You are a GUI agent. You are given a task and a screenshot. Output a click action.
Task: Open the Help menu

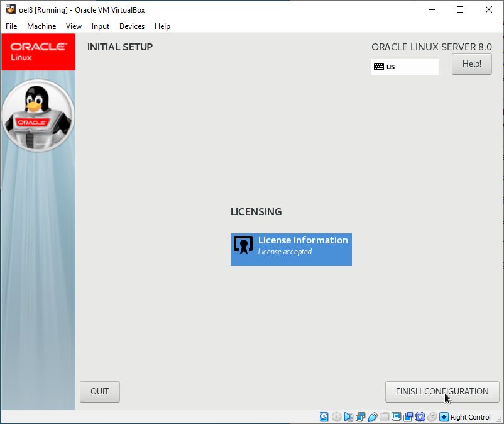click(162, 26)
